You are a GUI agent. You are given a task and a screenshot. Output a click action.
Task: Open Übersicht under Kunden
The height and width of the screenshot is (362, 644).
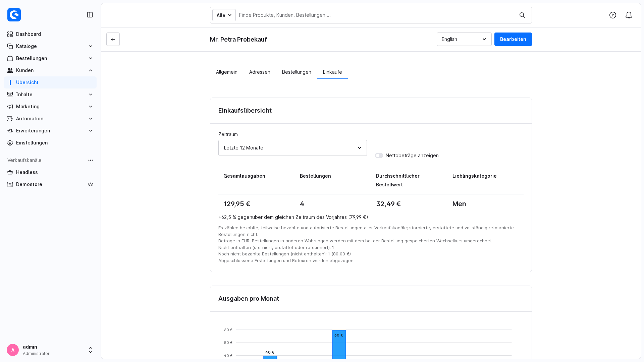coord(50,82)
